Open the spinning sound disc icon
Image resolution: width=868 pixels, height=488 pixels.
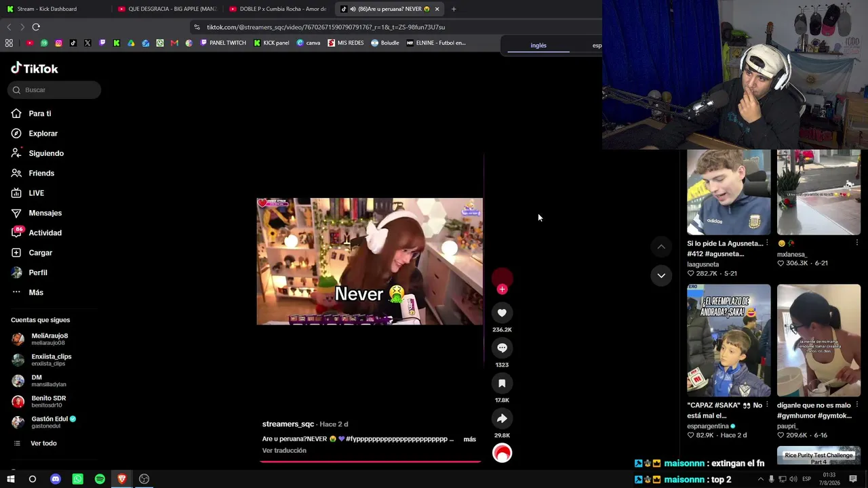(502, 453)
